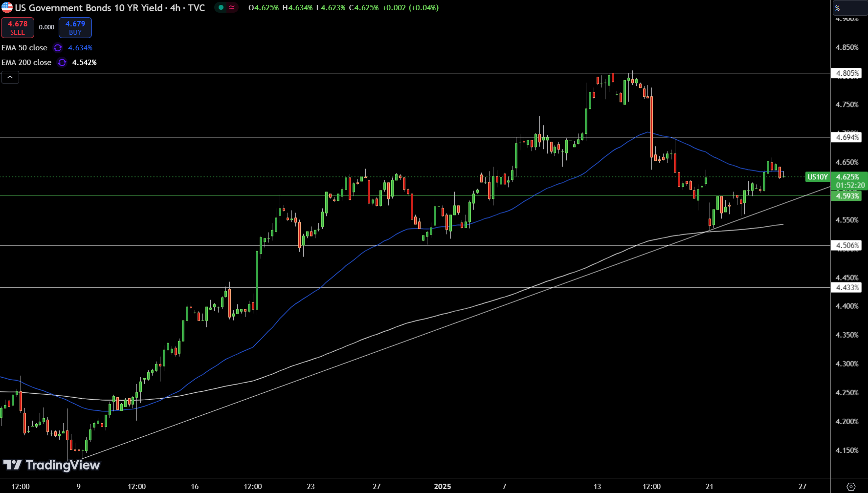Click the 4.694% horizontal line price label
This screenshot has height=493, width=868.
click(x=847, y=137)
